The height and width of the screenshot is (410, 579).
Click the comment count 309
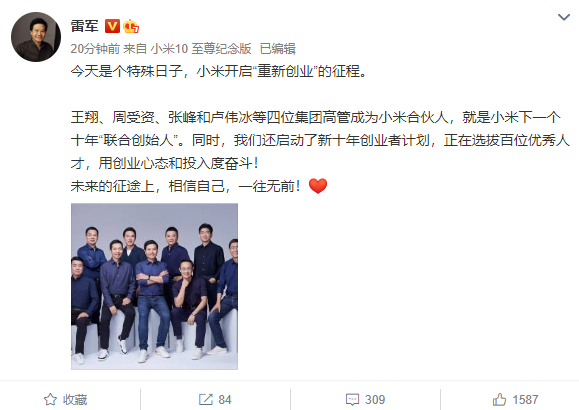tap(375, 400)
